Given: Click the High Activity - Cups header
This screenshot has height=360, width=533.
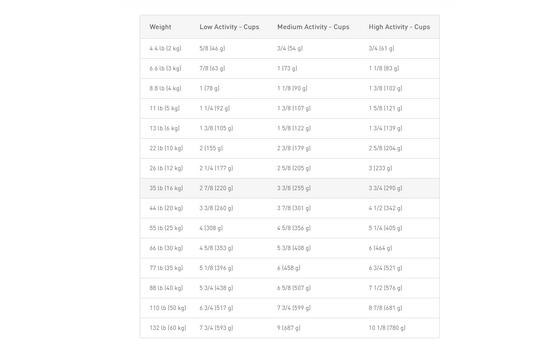Looking at the screenshot, I should coord(399,27).
